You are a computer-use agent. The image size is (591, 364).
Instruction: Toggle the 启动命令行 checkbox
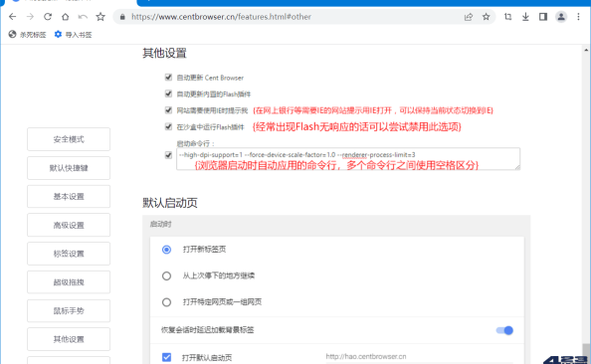click(x=168, y=155)
